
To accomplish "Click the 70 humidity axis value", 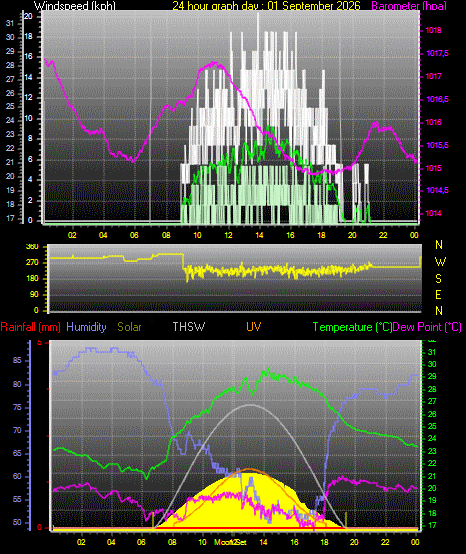I will tap(17, 430).
